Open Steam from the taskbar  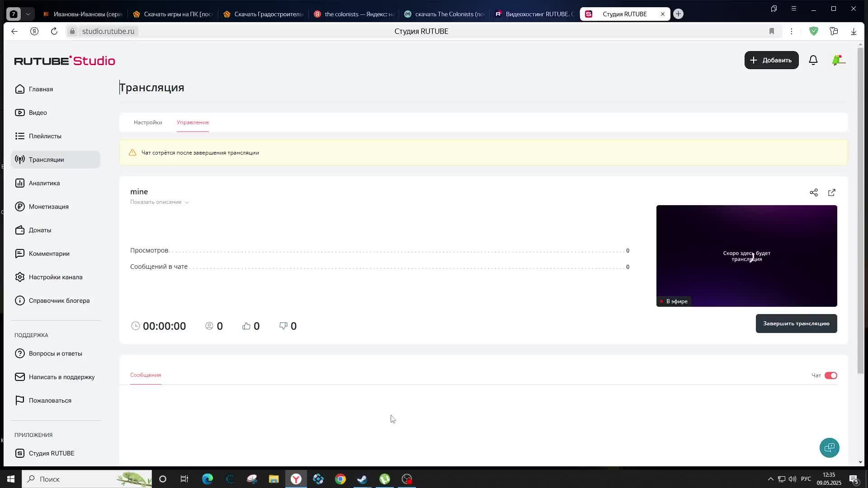click(x=362, y=479)
